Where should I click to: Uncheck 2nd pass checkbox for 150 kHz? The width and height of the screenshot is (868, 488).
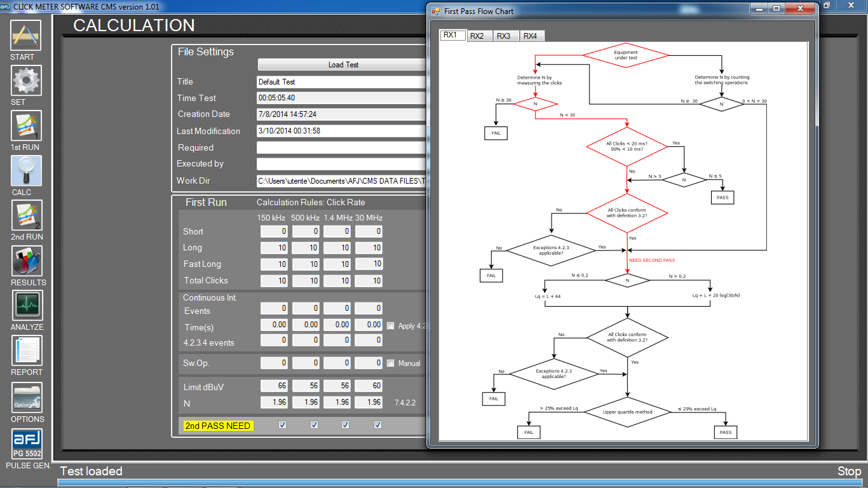pyautogui.click(x=282, y=425)
